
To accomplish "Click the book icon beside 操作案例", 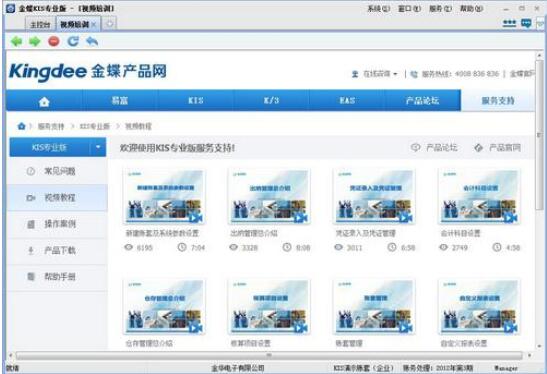I will point(31,224).
